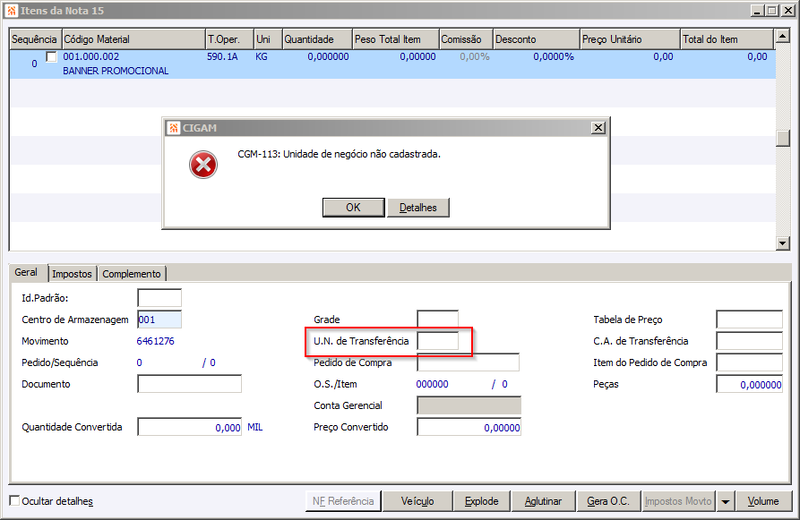
Task: Click O.S./Item value 000000
Action: click(x=432, y=384)
